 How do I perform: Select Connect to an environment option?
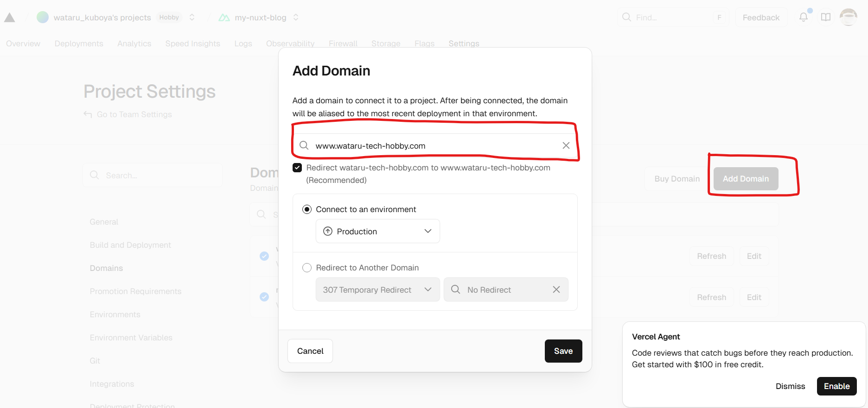pyautogui.click(x=307, y=209)
